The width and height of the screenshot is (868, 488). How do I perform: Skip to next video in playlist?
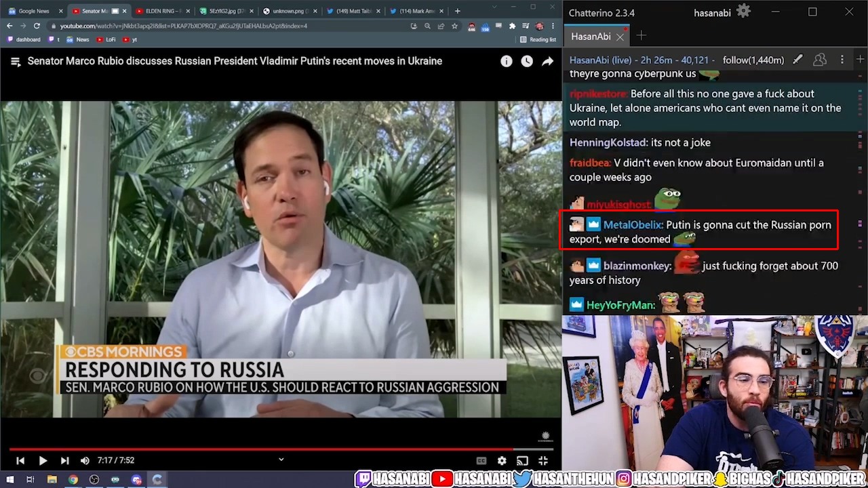point(64,461)
